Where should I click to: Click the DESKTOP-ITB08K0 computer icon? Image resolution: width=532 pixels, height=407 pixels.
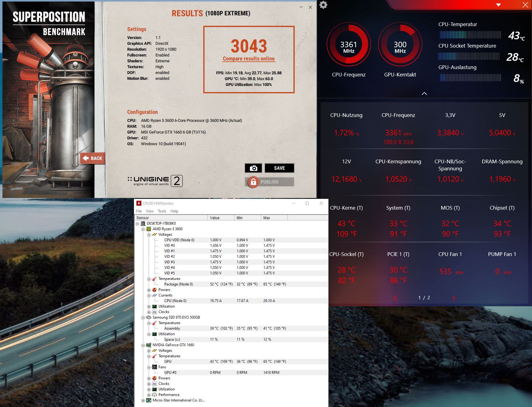[143, 223]
